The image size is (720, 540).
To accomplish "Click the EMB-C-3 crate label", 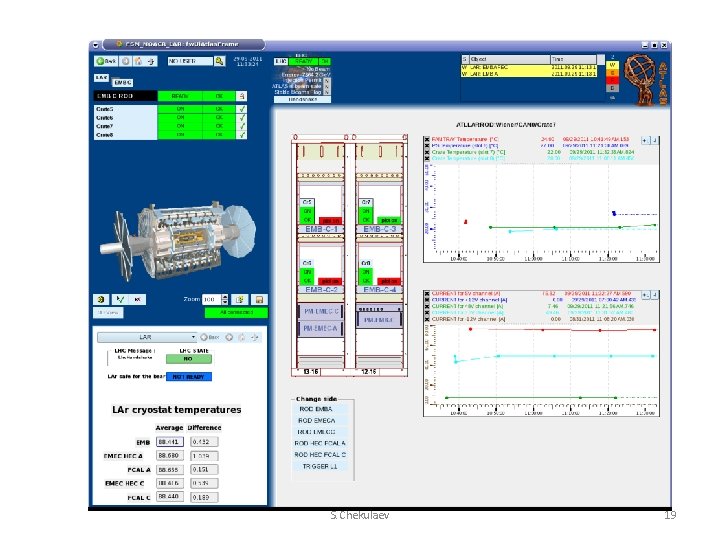I will (x=379, y=229).
